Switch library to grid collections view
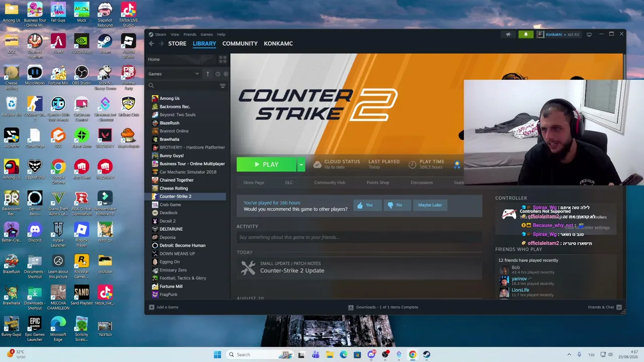 [222, 59]
